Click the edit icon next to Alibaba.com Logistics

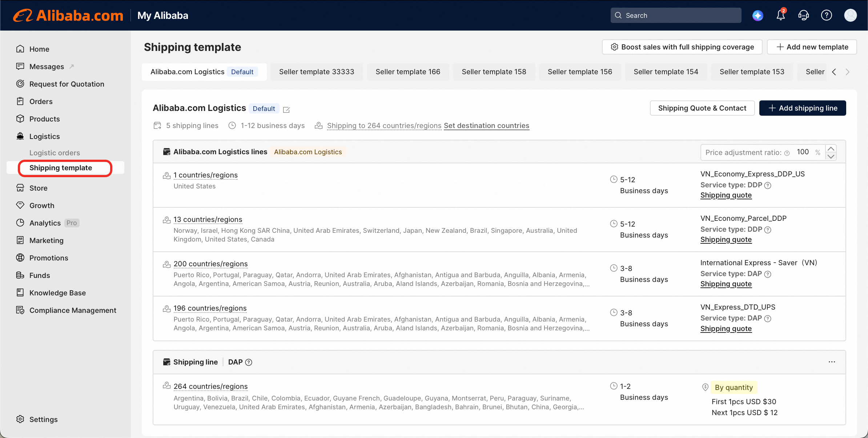pyautogui.click(x=286, y=109)
